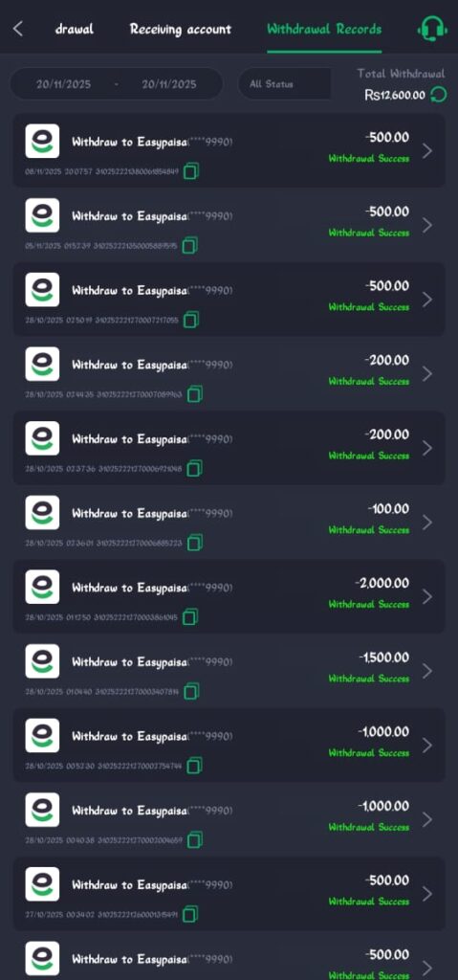The image size is (458, 980).
Task: Open chevron of -1,500.00 withdrawal record
Action: (427, 671)
